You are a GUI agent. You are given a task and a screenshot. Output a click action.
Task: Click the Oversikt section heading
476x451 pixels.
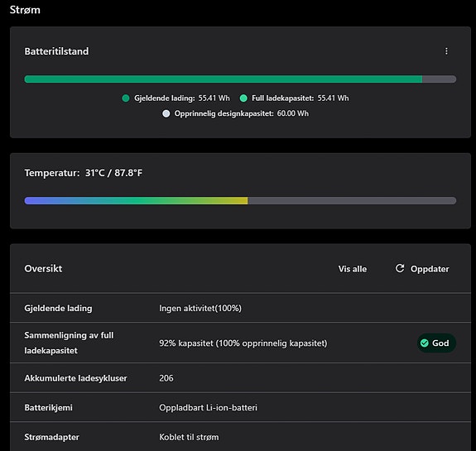43,269
